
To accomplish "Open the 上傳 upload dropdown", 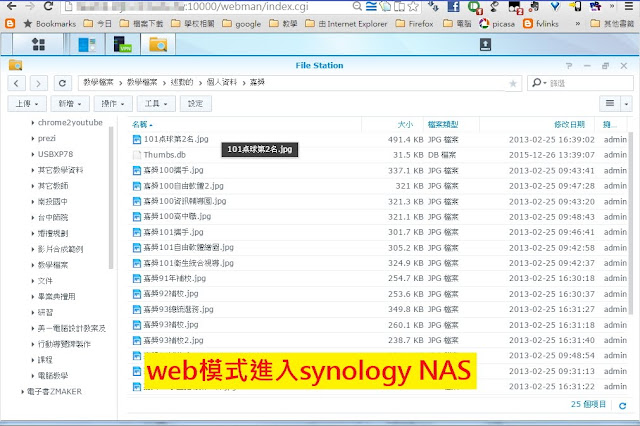I will point(27,104).
